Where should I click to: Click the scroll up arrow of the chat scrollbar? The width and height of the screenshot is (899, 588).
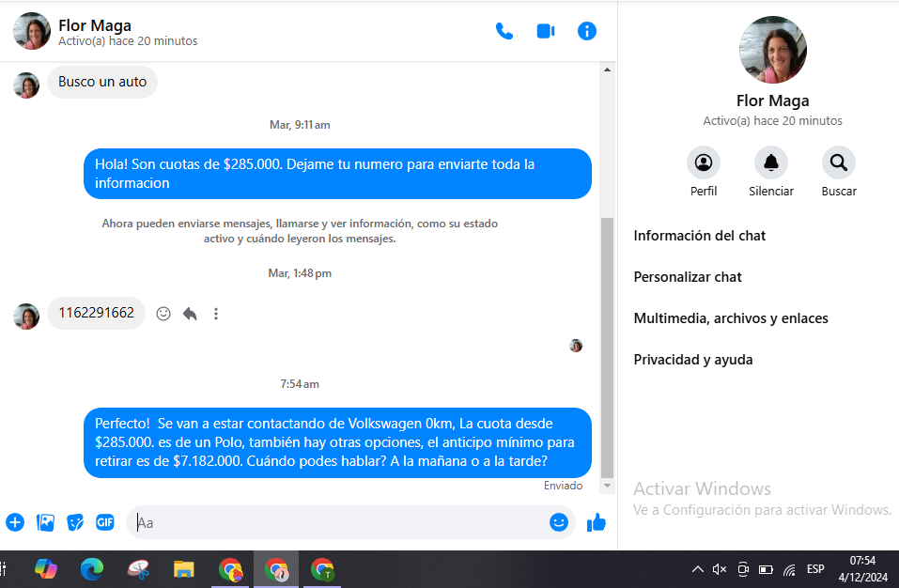click(607, 70)
